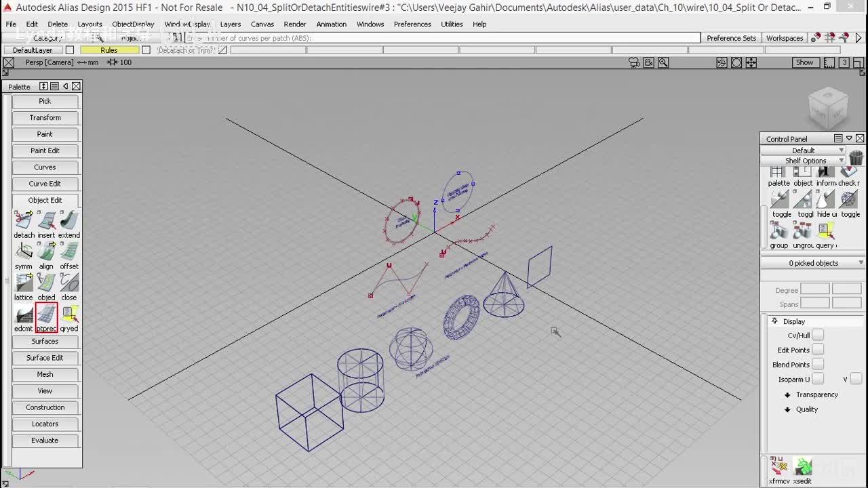
Task: Click the edcmt tool icon
Action: [24, 314]
